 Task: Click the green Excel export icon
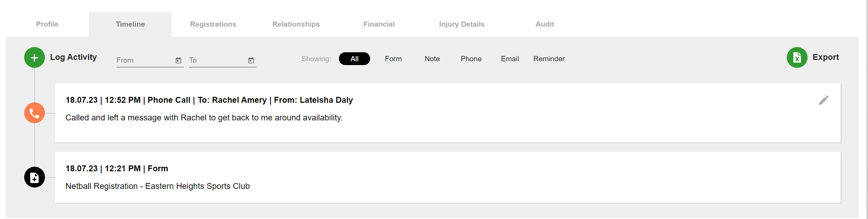[797, 57]
